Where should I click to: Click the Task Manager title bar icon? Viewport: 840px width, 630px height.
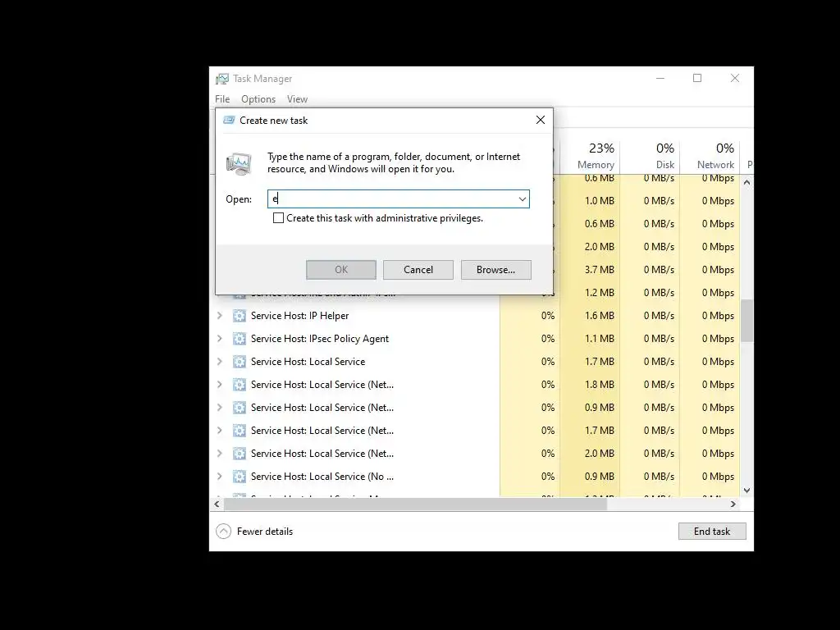point(222,79)
